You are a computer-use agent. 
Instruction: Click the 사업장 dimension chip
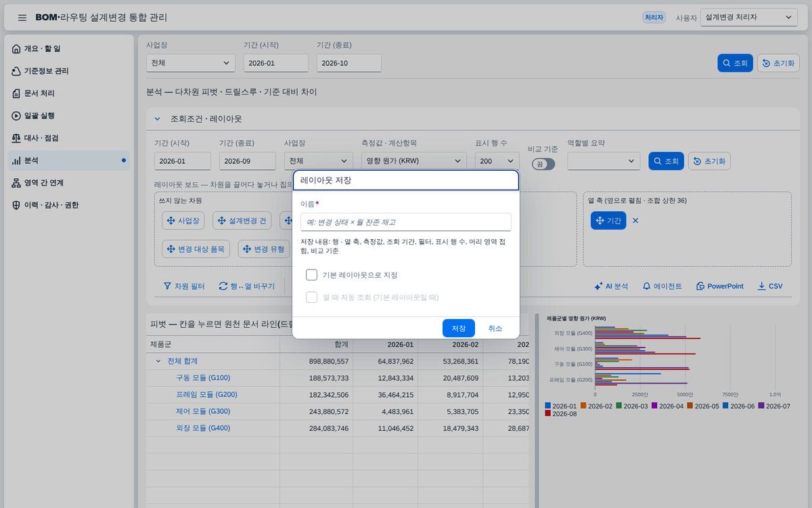coord(183,221)
